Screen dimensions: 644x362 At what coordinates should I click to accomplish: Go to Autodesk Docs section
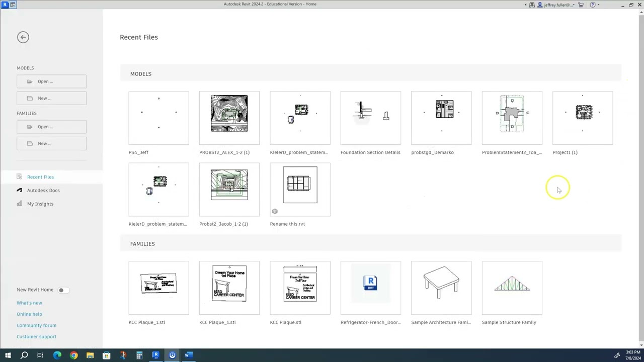coord(43,191)
